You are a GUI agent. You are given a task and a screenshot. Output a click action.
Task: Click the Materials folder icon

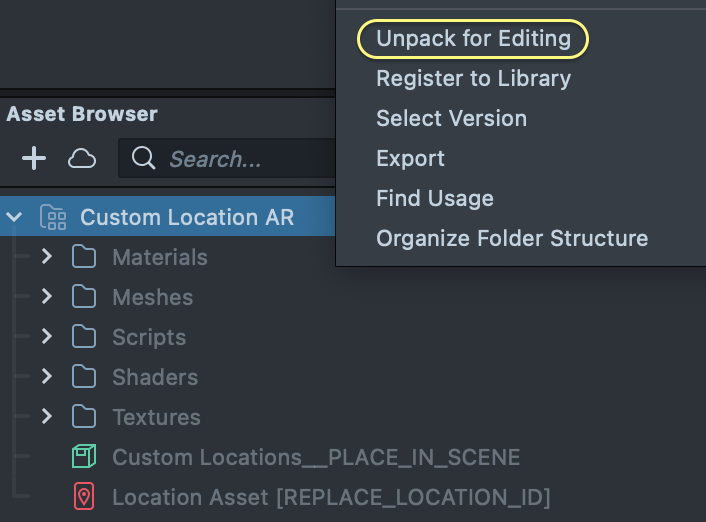[x=84, y=257]
